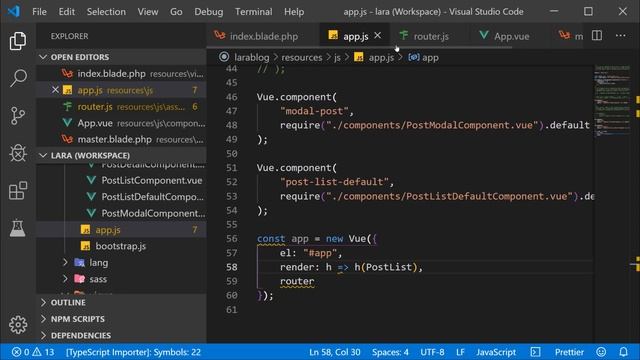Open the Source Control view

[x=18, y=116]
